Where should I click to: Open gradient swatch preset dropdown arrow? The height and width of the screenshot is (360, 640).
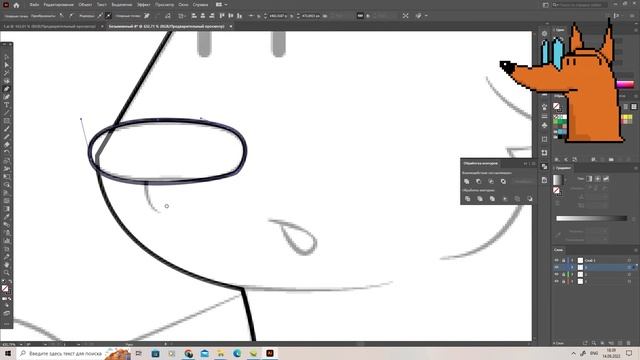coord(565,180)
